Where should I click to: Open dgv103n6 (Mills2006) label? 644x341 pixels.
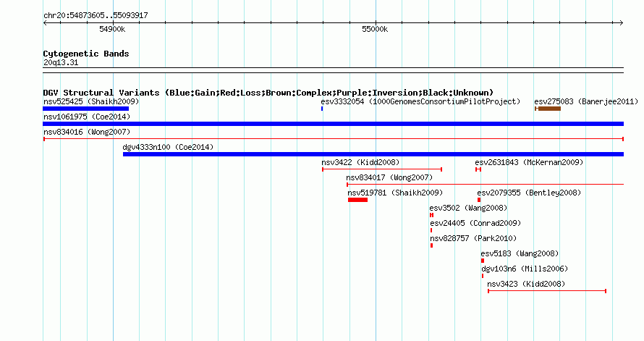tap(525, 269)
